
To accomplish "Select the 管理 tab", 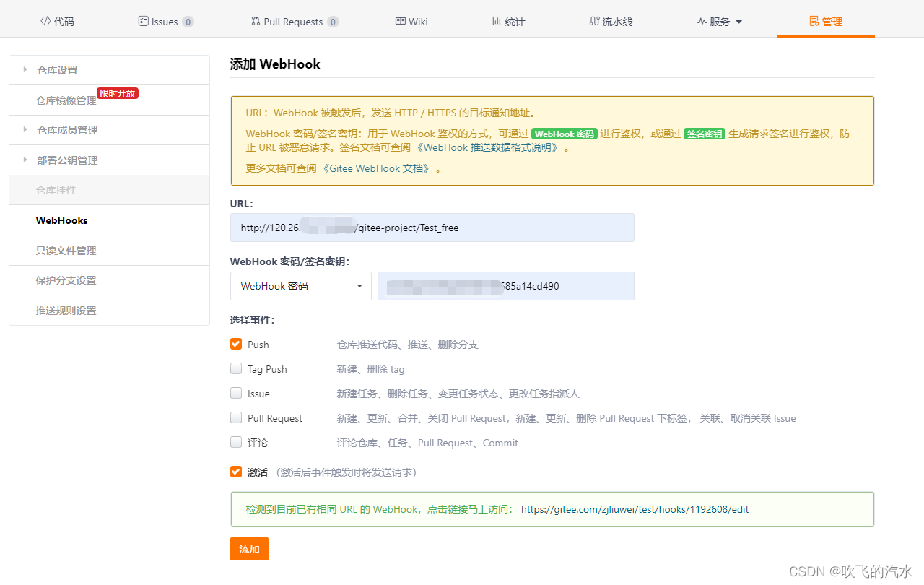I will click(826, 22).
